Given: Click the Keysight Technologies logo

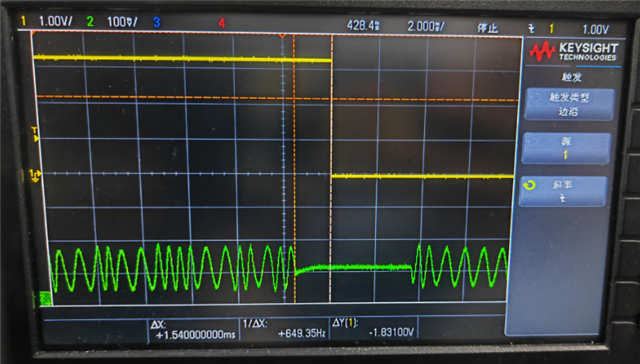Looking at the screenshot, I should (573, 51).
